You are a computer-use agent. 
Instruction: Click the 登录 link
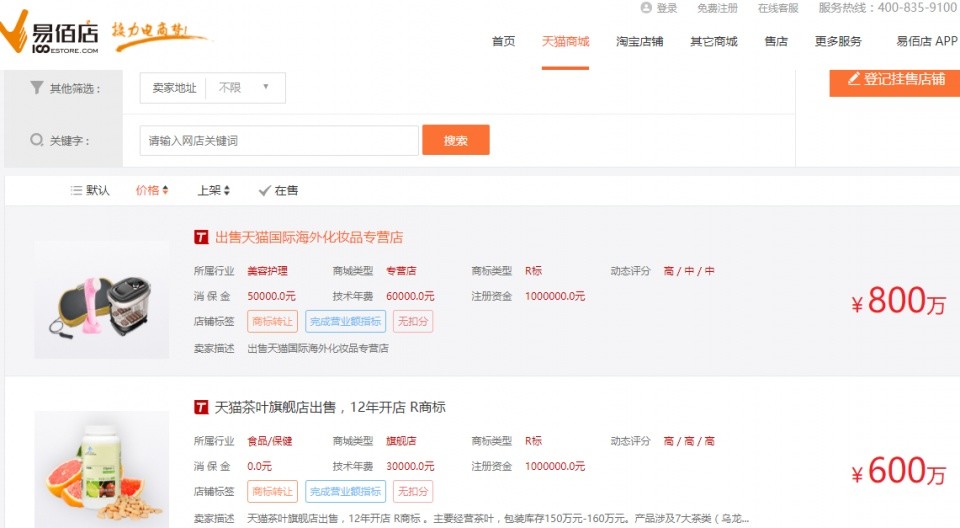click(x=667, y=8)
